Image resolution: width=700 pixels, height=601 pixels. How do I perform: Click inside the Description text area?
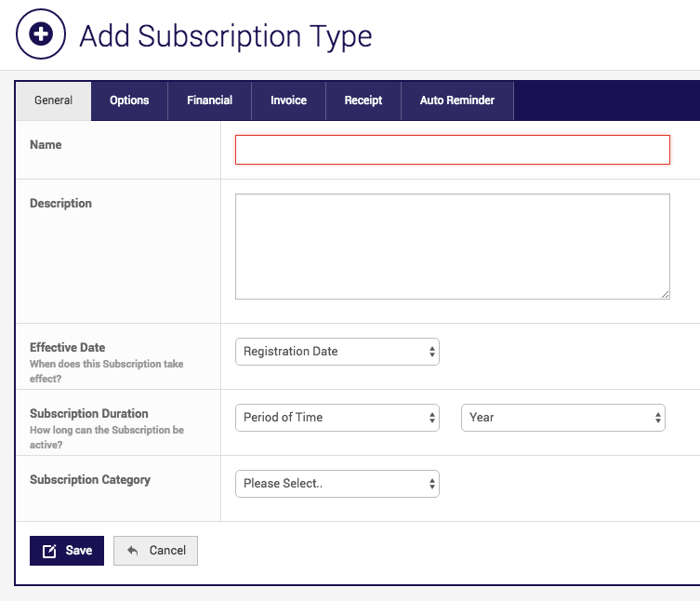tap(452, 247)
